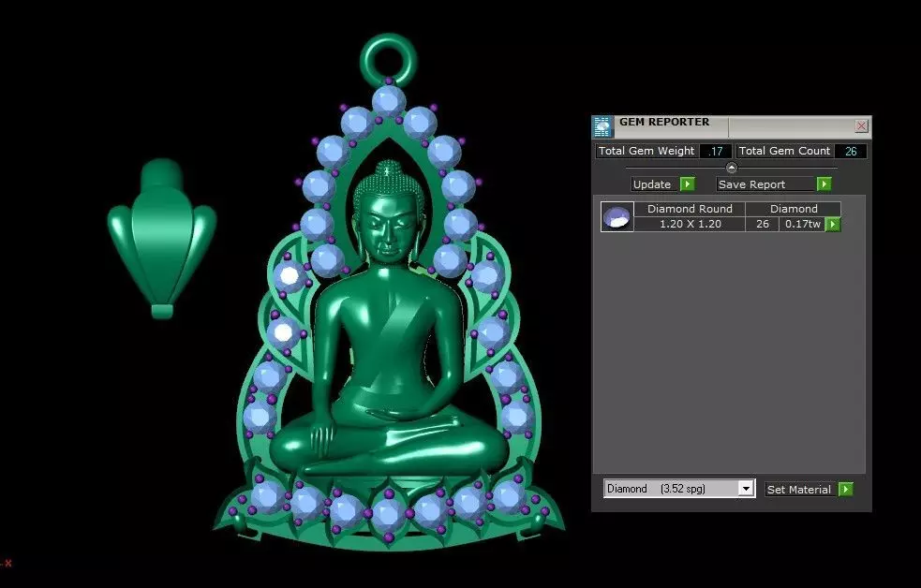Select the '1.20 X 1.20' size cell

click(x=690, y=224)
